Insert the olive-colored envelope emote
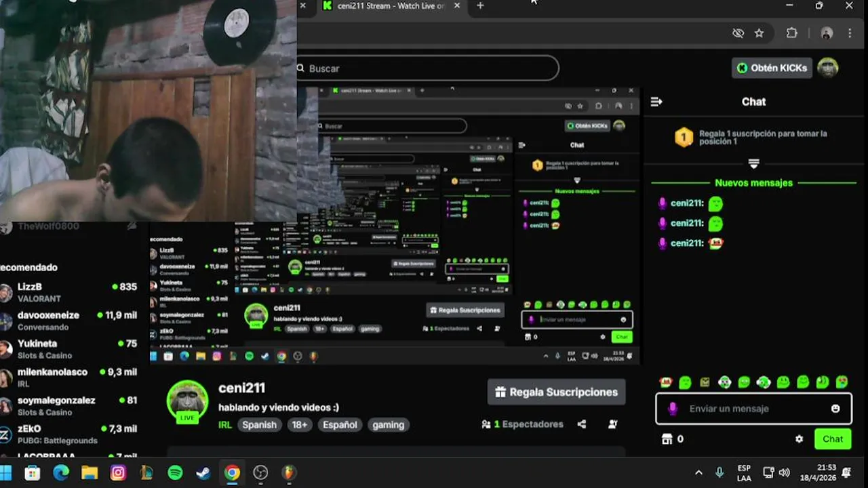868x488 pixels. tap(705, 382)
